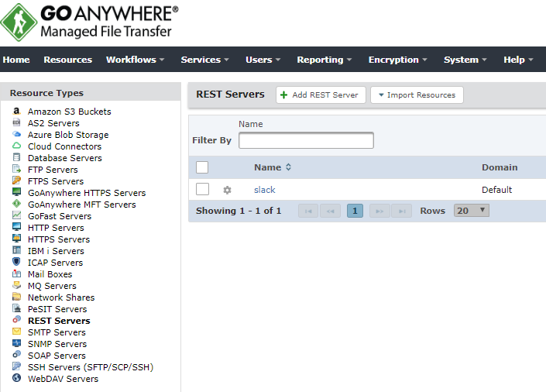The height and width of the screenshot is (392, 546).
Task: Open the Rows per page selector
Action: coord(472,211)
